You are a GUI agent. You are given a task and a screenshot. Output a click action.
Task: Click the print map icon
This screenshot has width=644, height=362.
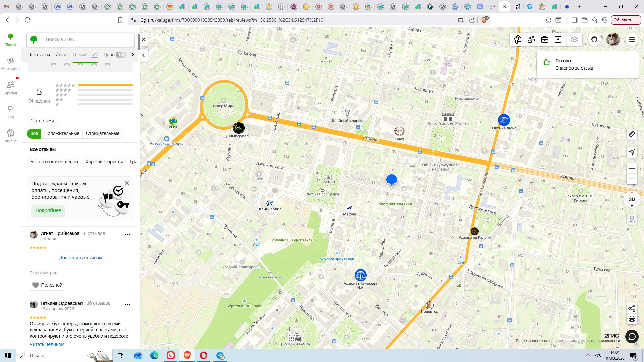click(x=632, y=319)
